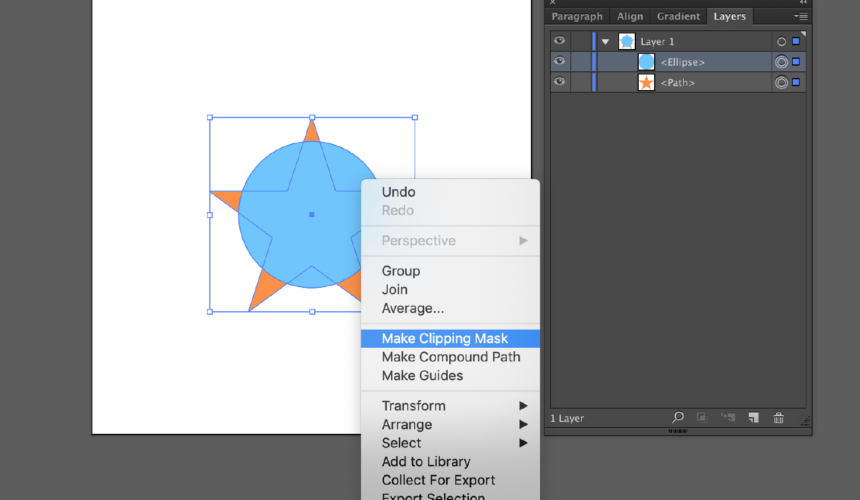
Task: Click the Locate Object magnifier icon
Action: click(678, 417)
